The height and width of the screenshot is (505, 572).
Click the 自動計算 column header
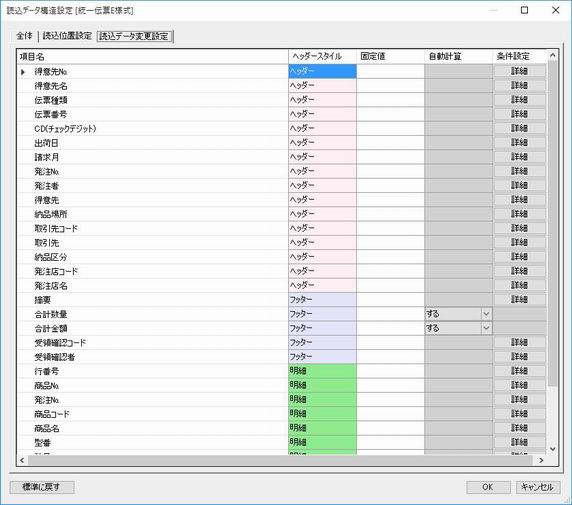coord(458,56)
